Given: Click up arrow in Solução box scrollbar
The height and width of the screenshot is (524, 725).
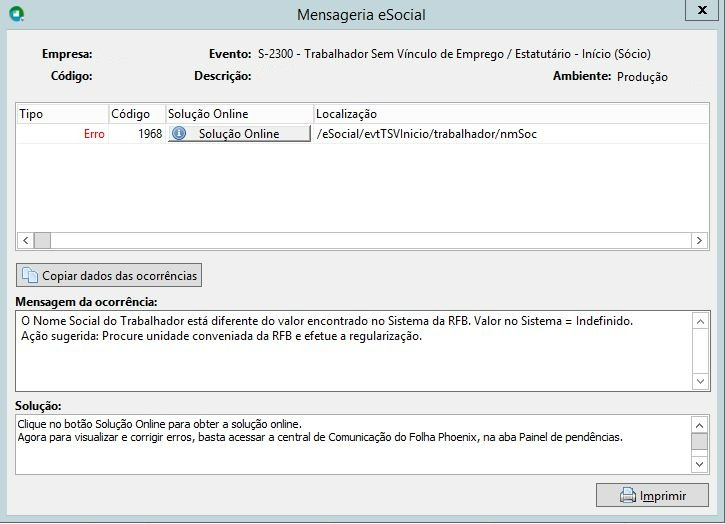Looking at the screenshot, I should [700, 425].
